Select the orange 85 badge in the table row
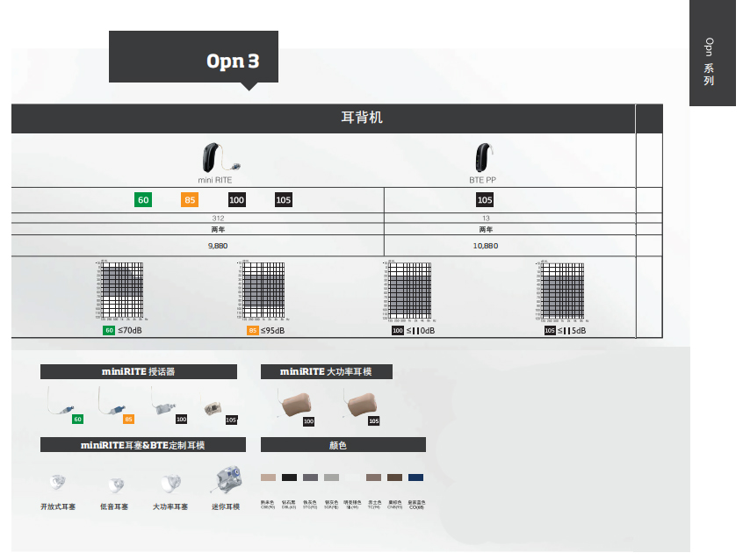This screenshot has width=743, height=560. 190,200
